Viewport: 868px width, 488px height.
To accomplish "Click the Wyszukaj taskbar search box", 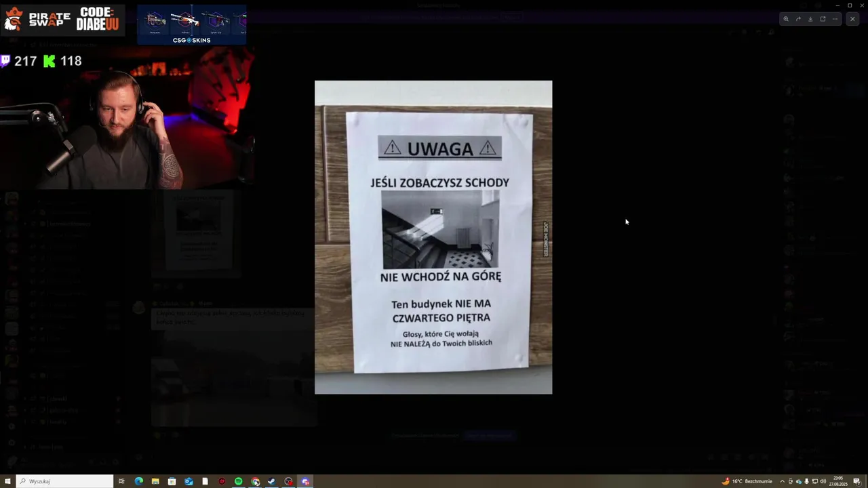I will [64, 481].
